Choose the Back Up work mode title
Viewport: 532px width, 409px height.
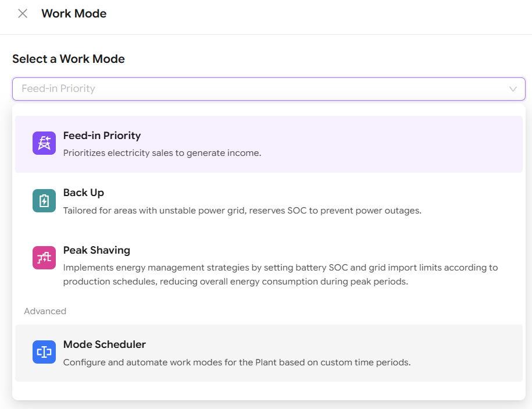click(84, 193)
